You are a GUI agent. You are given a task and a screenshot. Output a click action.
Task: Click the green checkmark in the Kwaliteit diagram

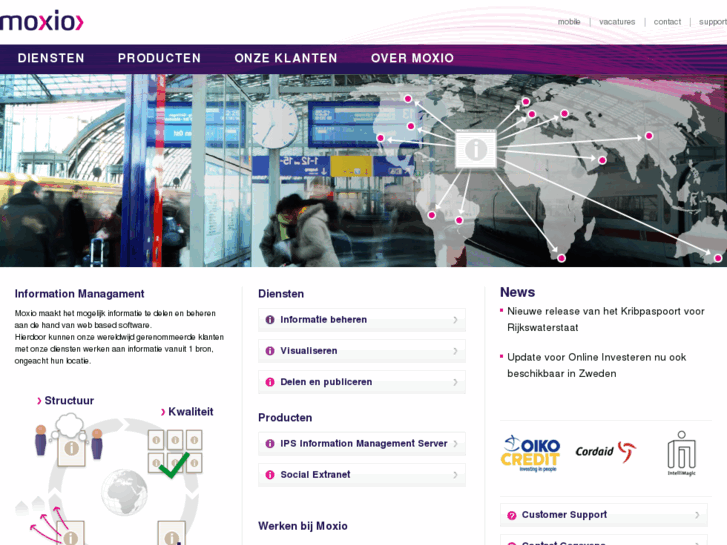(174, 465)
